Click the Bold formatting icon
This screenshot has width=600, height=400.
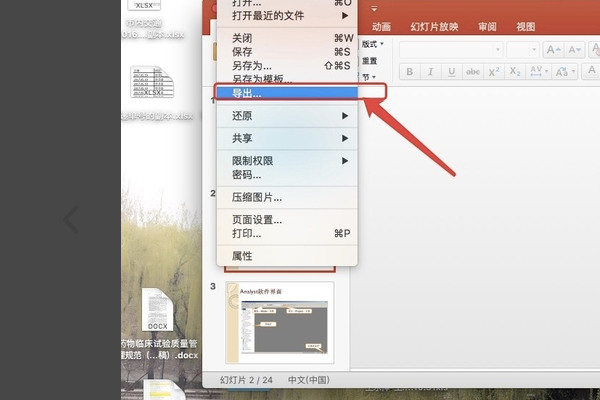tap(409, 72)
